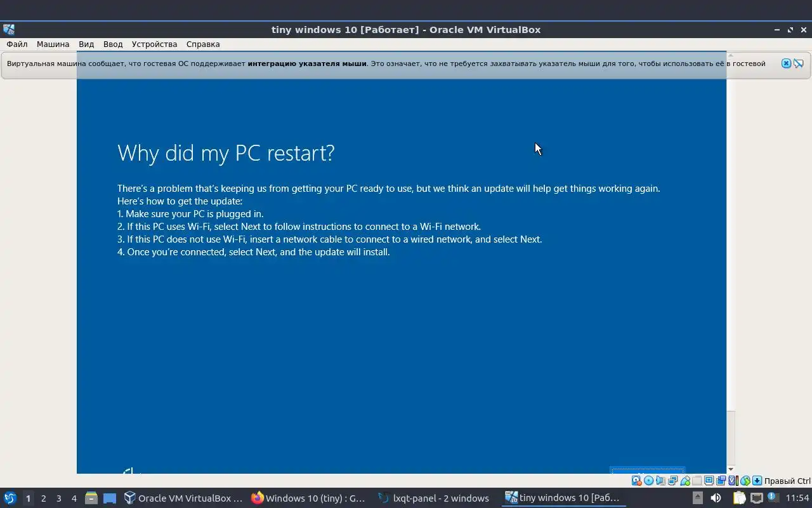Open the volume control tray icon
812x508 pixels.
click(x=716, y=498)
